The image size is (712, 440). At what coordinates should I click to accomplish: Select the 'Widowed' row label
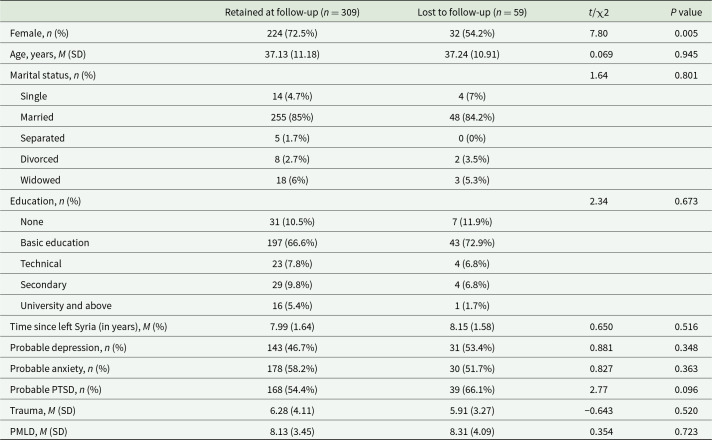tap(40, 180)
